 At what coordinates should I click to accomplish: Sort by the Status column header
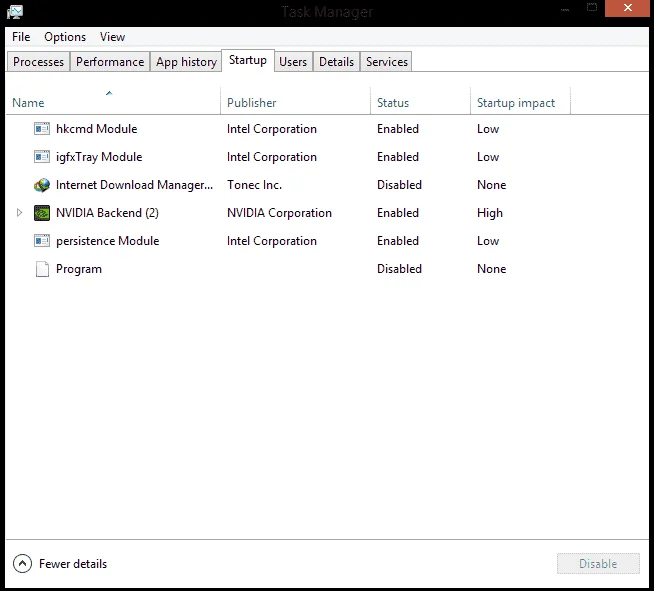(420, 102)
